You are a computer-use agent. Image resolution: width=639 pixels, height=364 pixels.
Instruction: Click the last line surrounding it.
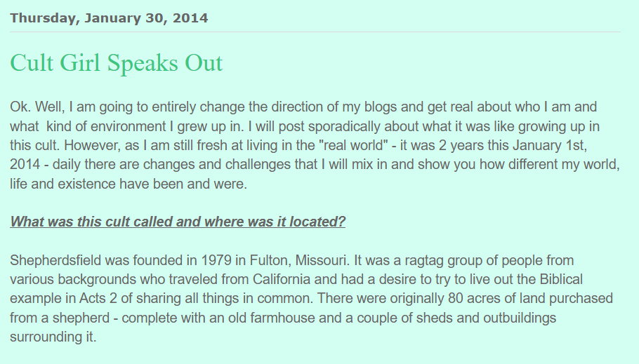point(53,337)
